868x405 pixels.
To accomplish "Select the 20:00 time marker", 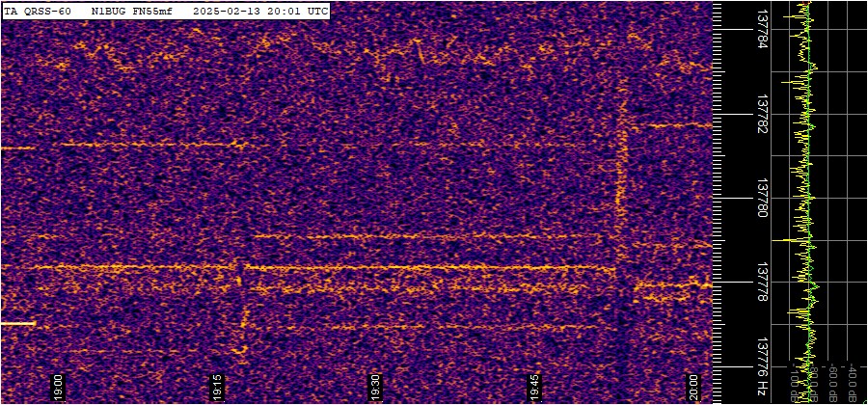I will pyautogui.click(x=693, y=385).
